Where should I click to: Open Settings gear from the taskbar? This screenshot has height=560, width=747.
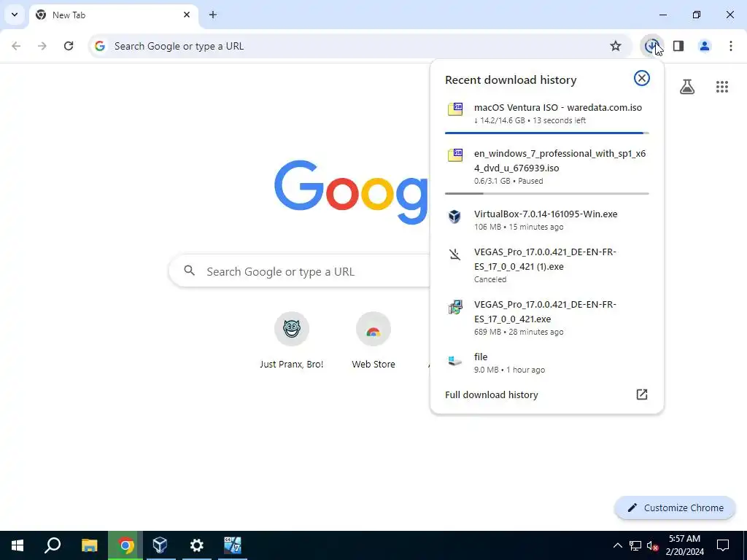coord(196,545)
